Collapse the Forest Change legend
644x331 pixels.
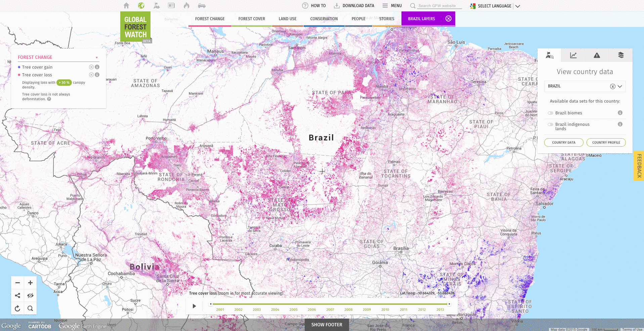tap(97, 58)
